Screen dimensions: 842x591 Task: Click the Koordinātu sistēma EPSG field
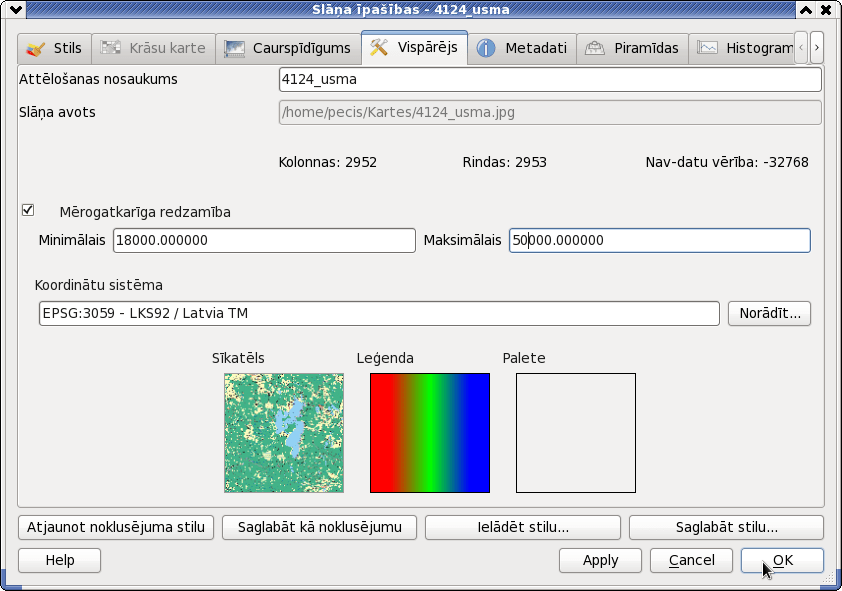[x=379, y=313]
